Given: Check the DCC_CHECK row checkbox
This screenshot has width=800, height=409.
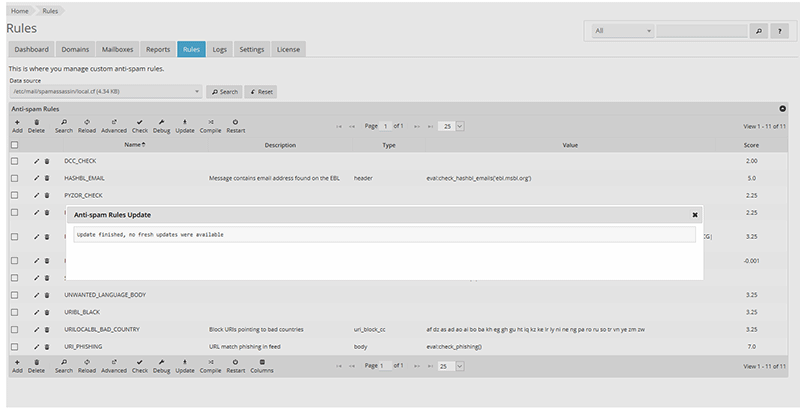Looking at the screenshot, I should 15,161.
